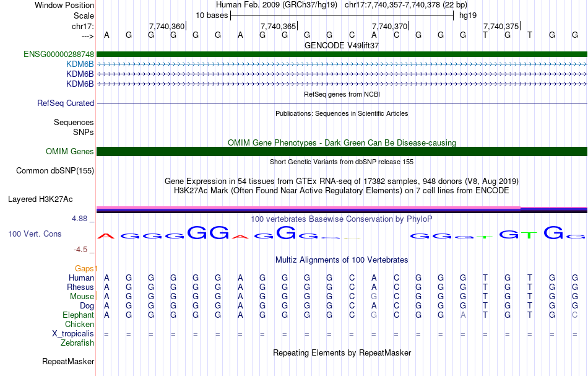Screen dimensions: 588x376
Task: Click the X_tropicalis species label
Action: 73,334
